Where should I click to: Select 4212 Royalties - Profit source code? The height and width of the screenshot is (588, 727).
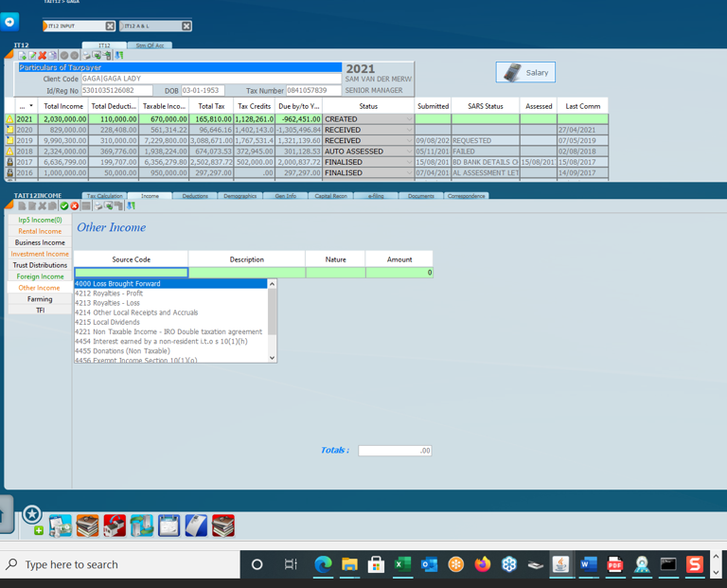[109, 294]
